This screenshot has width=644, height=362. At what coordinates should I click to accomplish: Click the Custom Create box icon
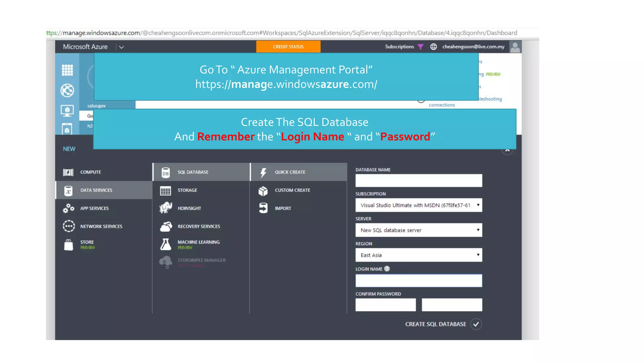pyautogui.click(x=263, y=191)
